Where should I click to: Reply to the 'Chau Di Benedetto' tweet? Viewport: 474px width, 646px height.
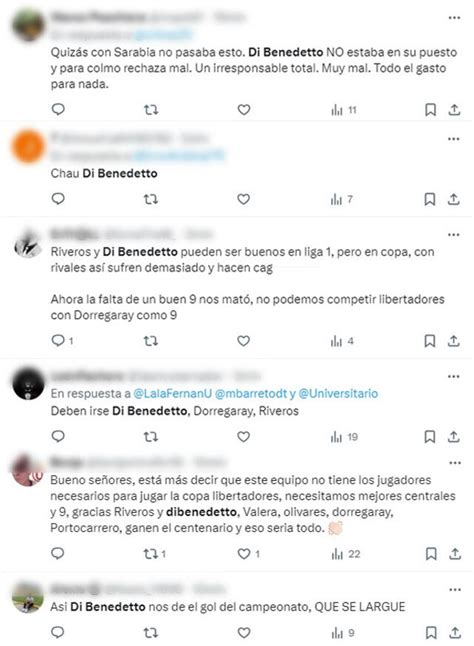(x=58, y=199)
